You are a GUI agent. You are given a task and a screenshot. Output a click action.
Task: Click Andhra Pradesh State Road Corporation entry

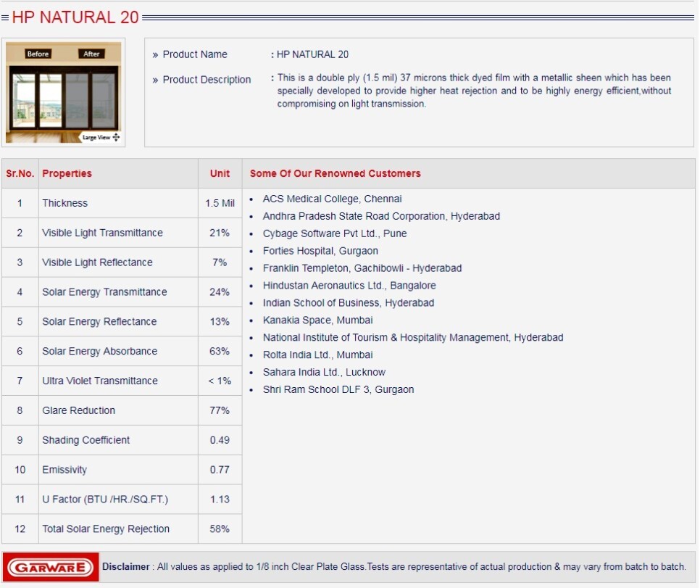tap(381, 216)
